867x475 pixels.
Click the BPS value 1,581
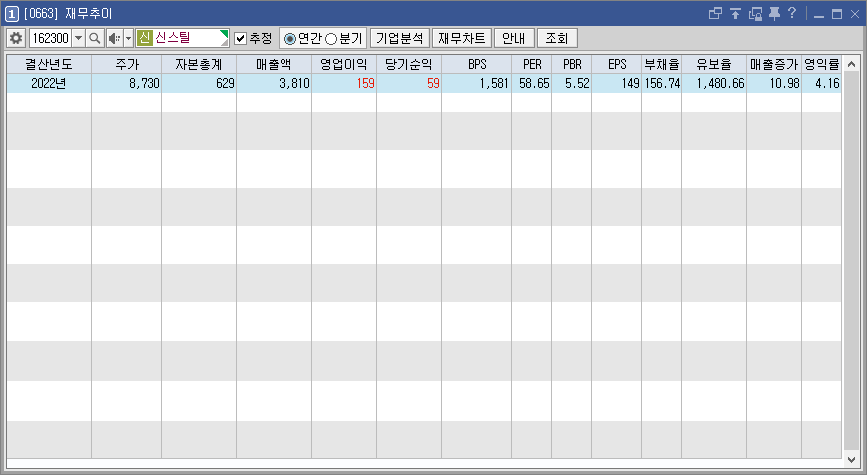tap(494, 83)
